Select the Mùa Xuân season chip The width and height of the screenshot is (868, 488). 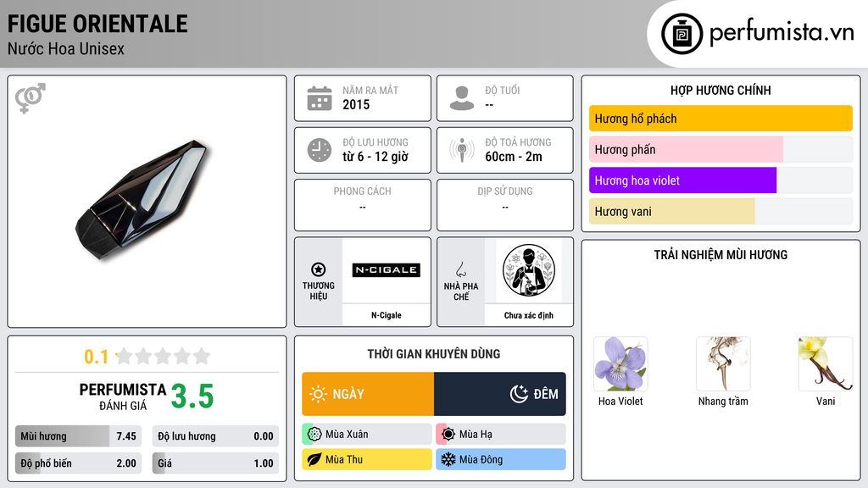tap(367, 435)
